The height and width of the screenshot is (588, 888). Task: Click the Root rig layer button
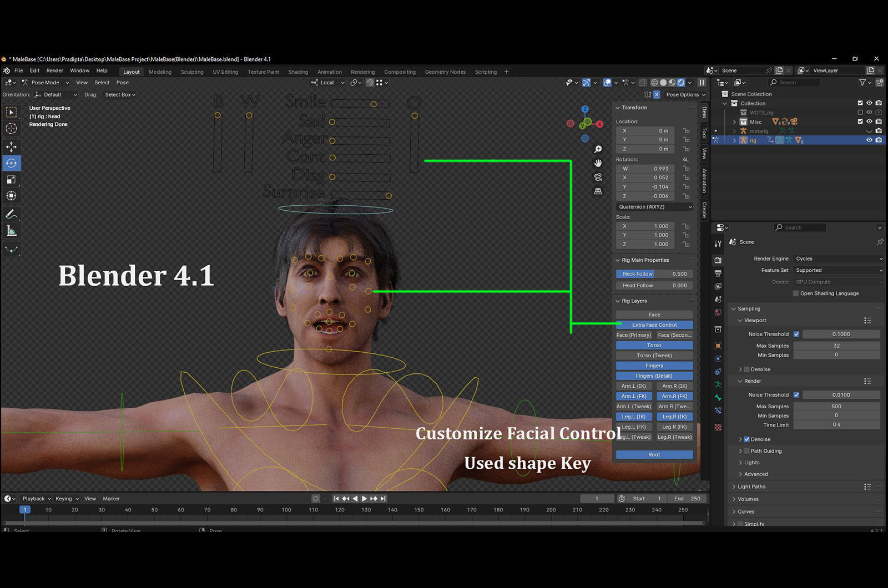[654, 455]
